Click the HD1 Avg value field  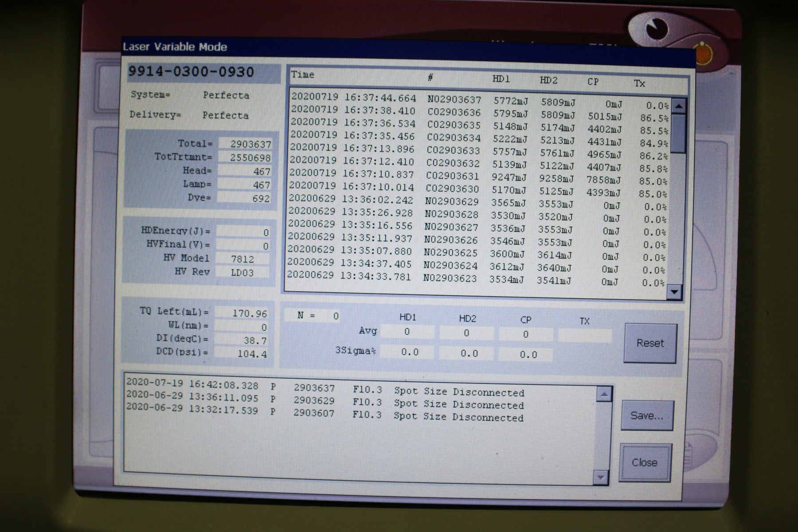407,332
